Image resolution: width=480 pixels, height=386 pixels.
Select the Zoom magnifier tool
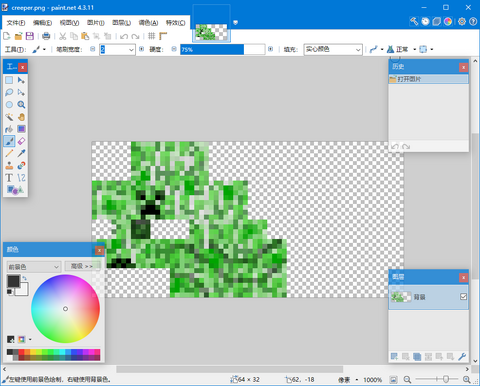click(x=21, y=105)
